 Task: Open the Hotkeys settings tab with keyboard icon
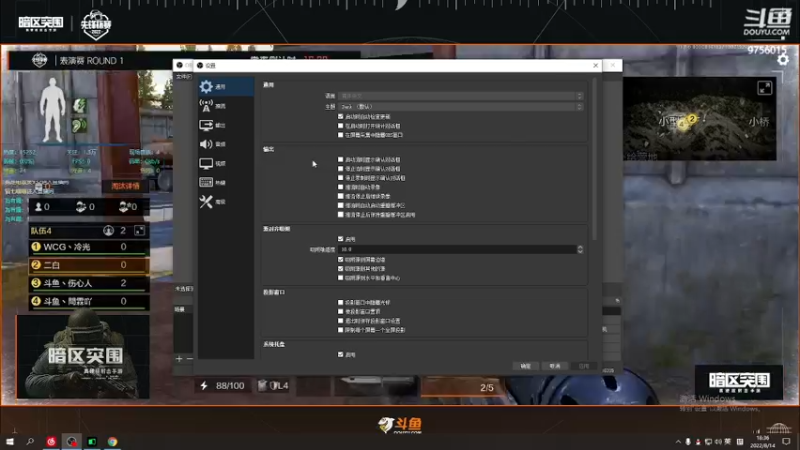coord(226,183)
